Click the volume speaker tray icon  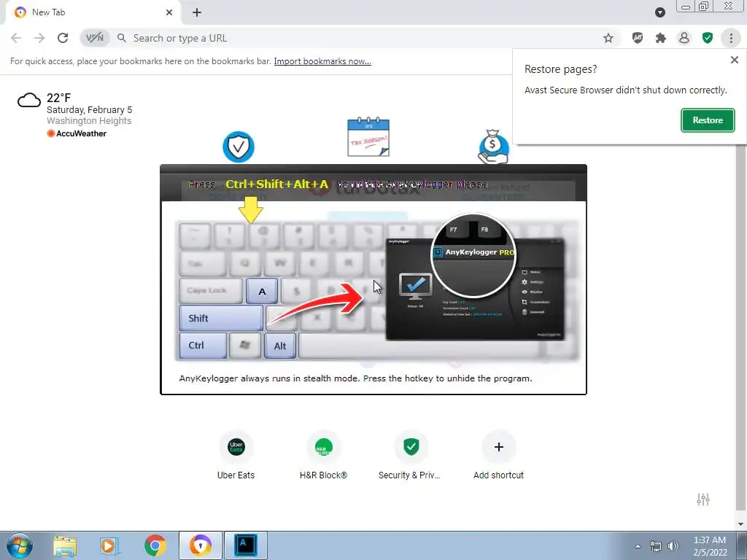tap(673, 546)
